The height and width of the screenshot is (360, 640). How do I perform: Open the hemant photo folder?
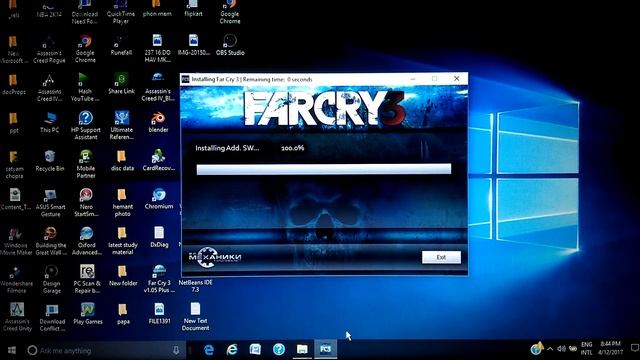[122, 202]
